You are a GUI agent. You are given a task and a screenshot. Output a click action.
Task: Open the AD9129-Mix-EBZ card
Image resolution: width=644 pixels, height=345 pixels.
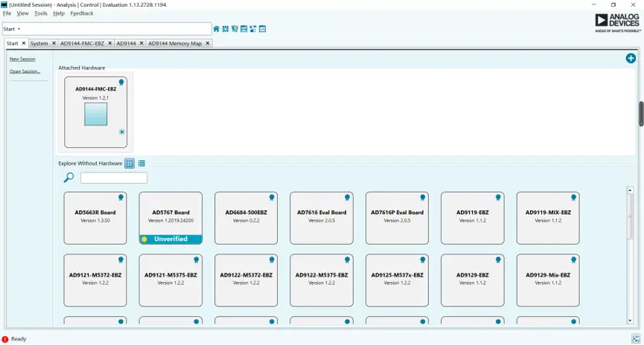548,280
